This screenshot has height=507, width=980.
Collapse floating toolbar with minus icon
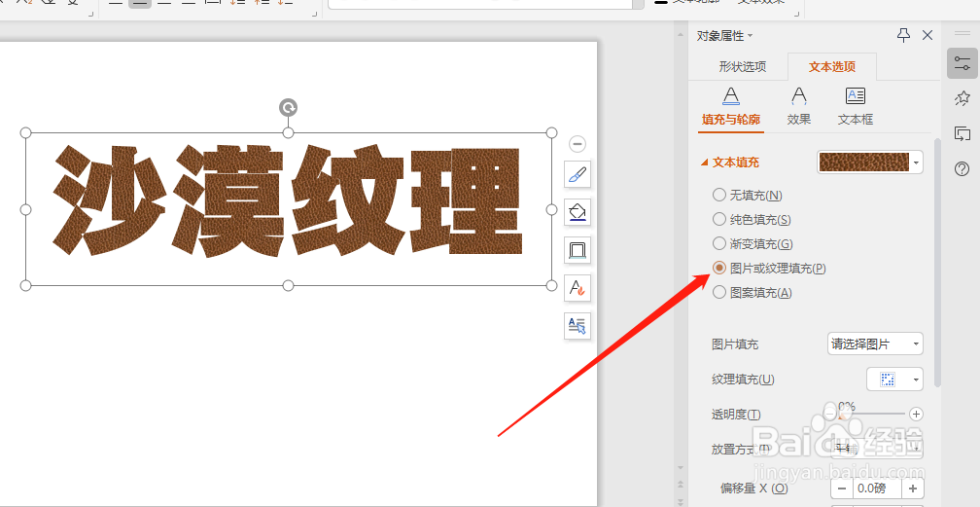click(x=577, y=144)
